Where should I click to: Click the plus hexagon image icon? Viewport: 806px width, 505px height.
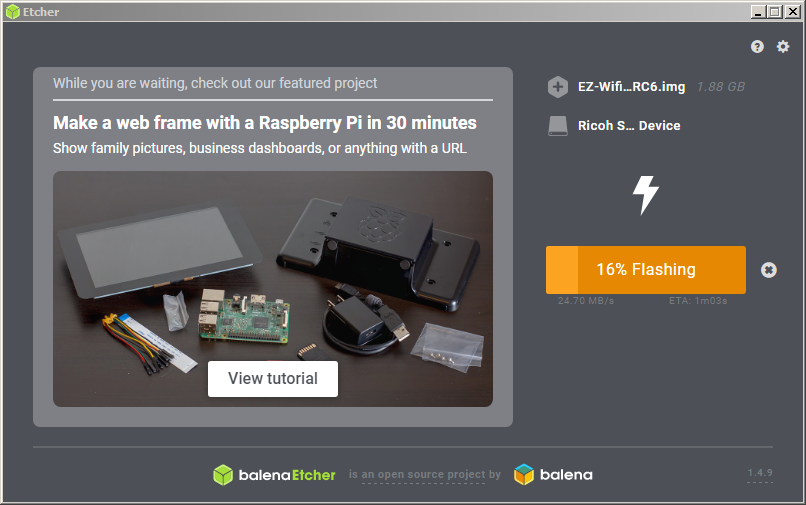(558, 86)
